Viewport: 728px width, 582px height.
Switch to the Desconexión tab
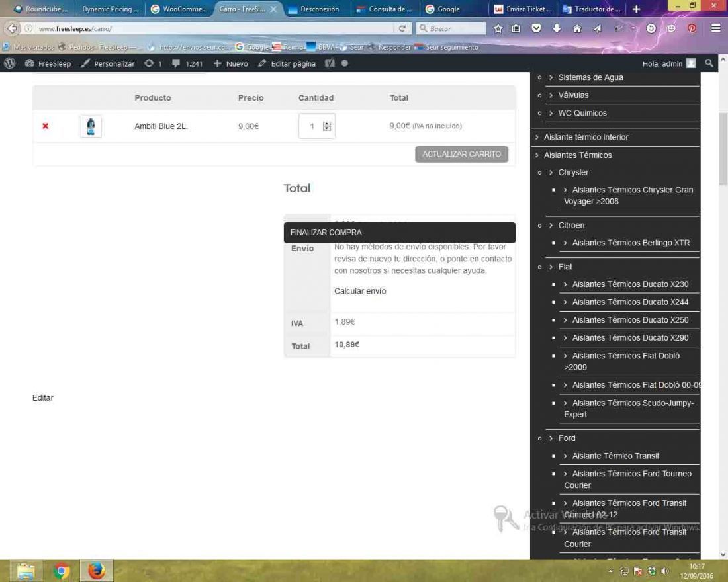pyautogui.click(x=314, y=9)
